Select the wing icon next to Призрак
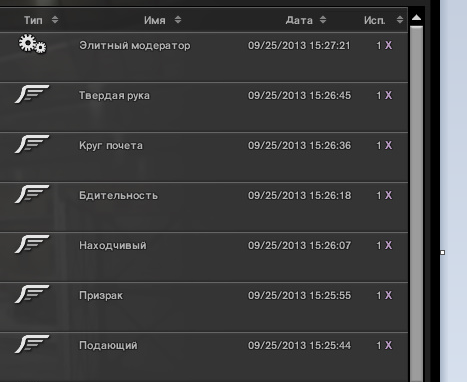 click(32, 294)
